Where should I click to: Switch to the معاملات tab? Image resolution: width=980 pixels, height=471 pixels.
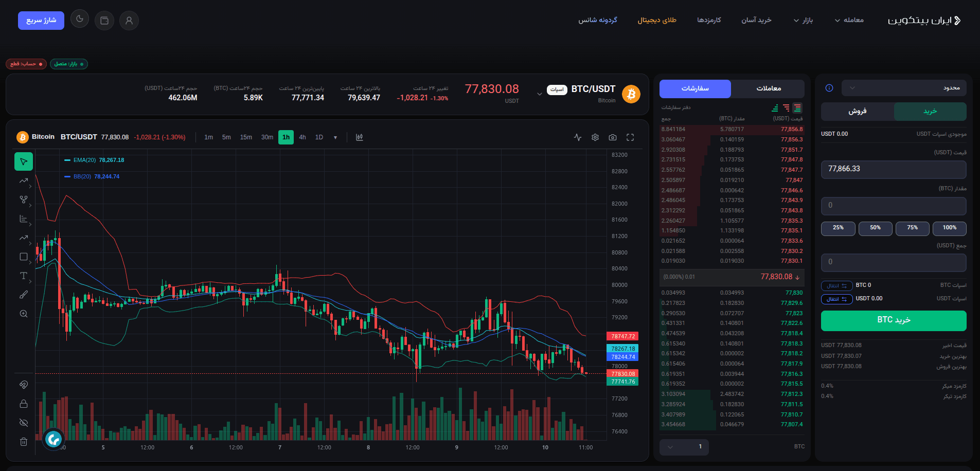769,88
